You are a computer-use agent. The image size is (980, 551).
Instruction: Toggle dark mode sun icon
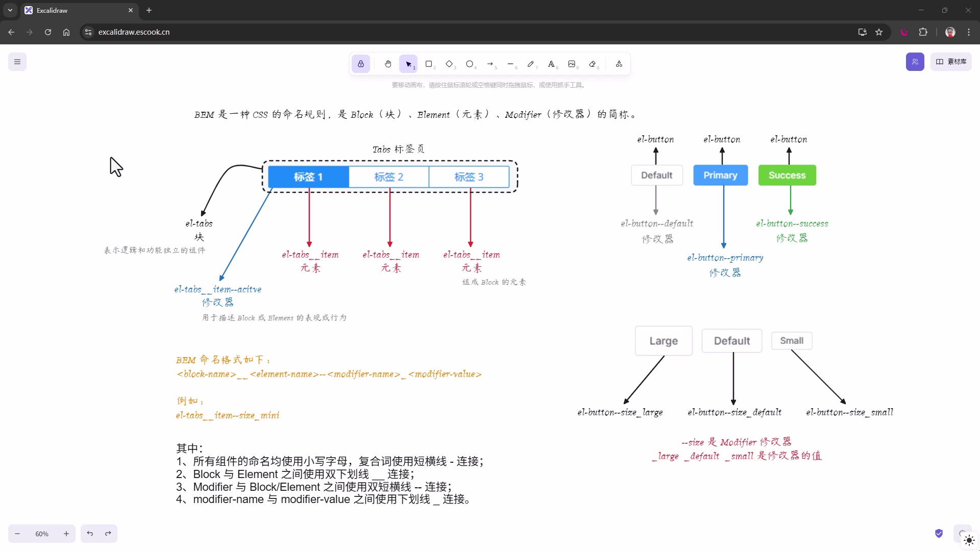tap(969, 541)
